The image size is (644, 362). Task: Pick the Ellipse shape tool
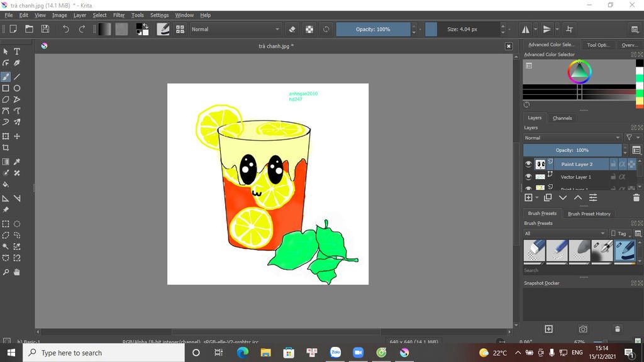[x=17, y=89]
